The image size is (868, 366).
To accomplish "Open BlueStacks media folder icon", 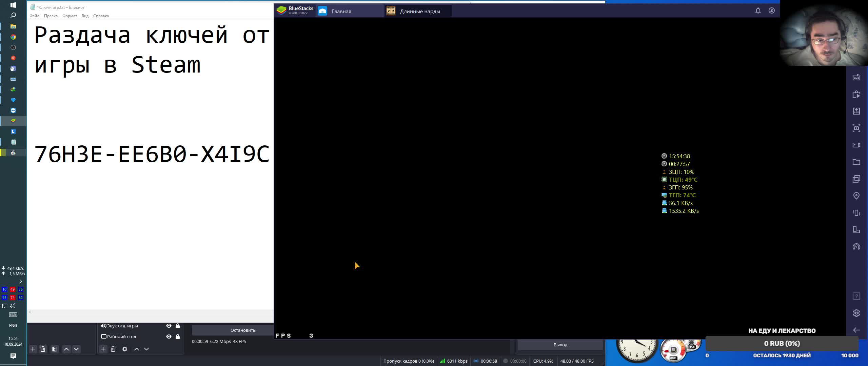I will click(x=856, y=162).
